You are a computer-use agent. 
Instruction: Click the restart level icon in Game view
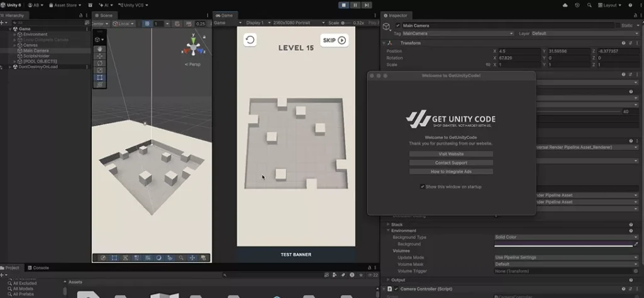click(x=250, y=40)
